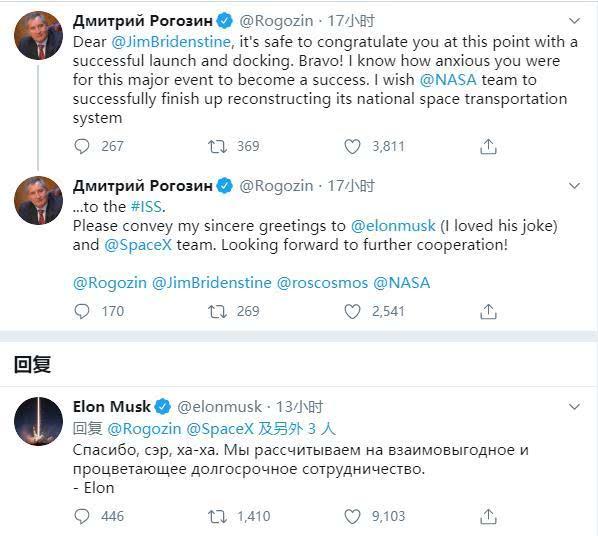Image resolution: width=598 pixels, height=536 pixels.
Task: Like the tweet with 3,811 likes
Action: pyautogui.click(x=352, y=146)
